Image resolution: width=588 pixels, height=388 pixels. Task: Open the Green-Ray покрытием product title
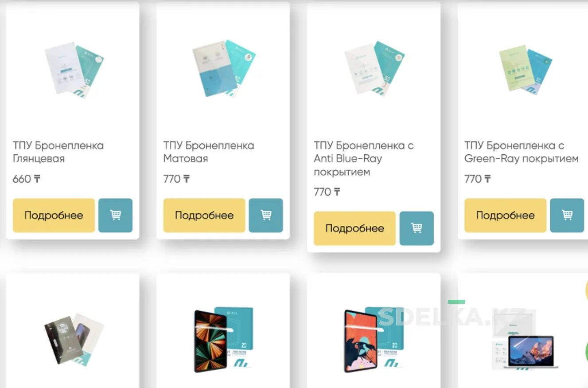(522, 152)
